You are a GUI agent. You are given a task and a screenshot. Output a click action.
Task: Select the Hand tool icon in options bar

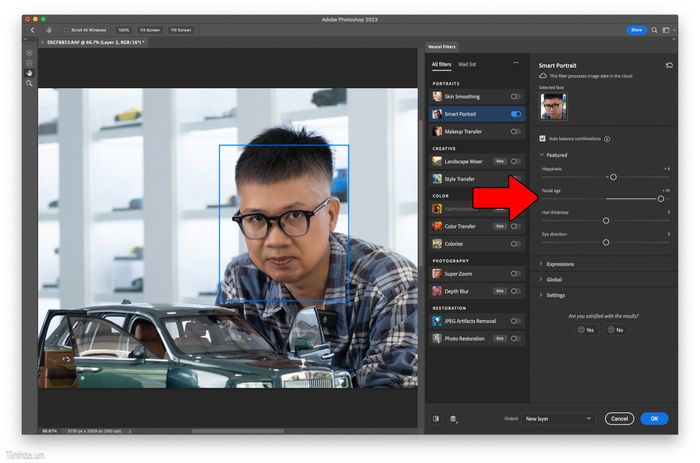coord(49,30)
